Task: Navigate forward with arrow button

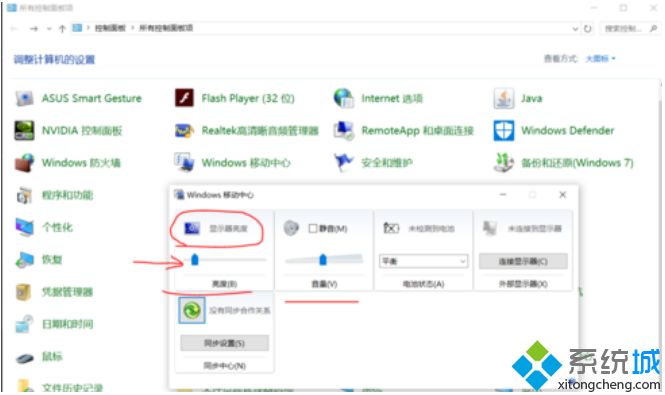Action: 34,29
